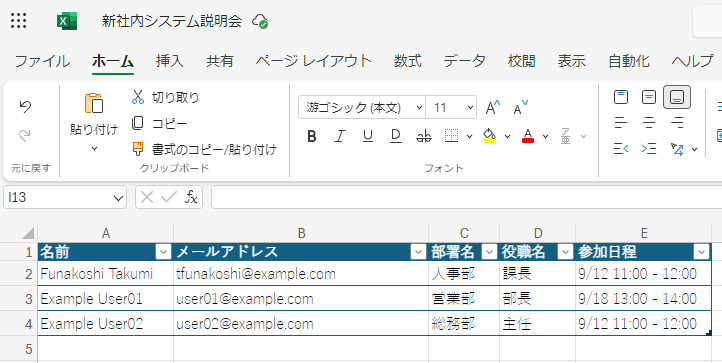The image size is (722, 363).
Task: Click the Undo arrow icon
Action: pos(25,107)
